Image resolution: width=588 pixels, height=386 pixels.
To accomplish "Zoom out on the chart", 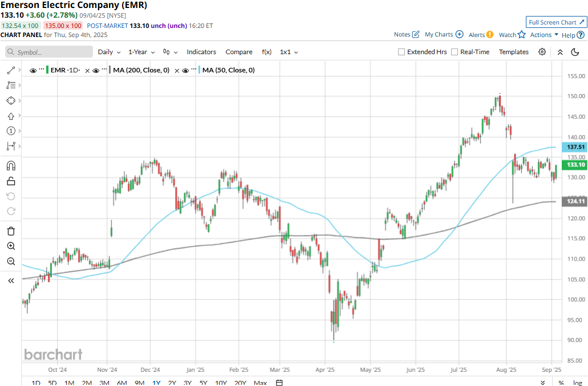I will click(11, 261).
